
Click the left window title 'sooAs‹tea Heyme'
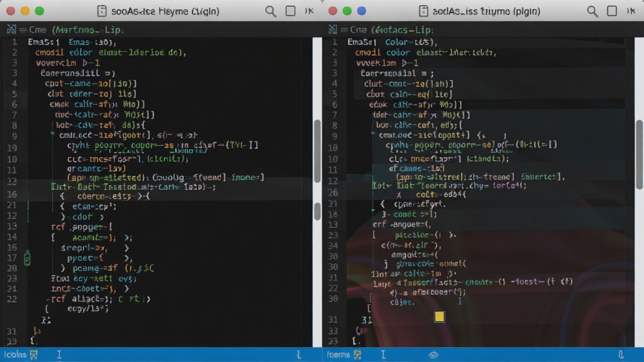[x=149, y=11]
